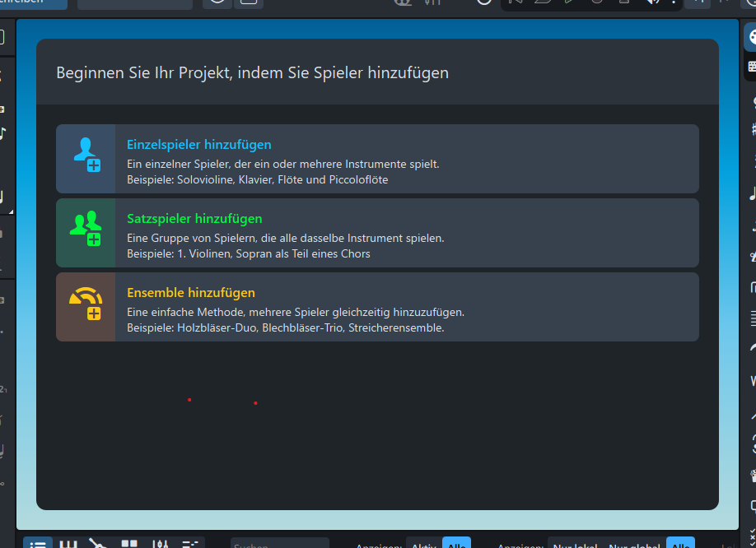Click the Suchen search field

[x=280, y=544]
